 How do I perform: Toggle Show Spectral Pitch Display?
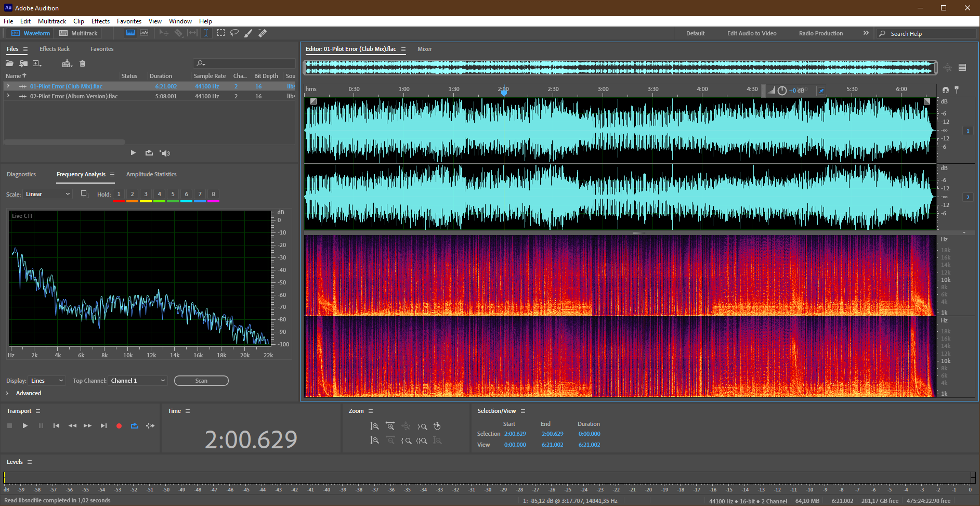144,33
